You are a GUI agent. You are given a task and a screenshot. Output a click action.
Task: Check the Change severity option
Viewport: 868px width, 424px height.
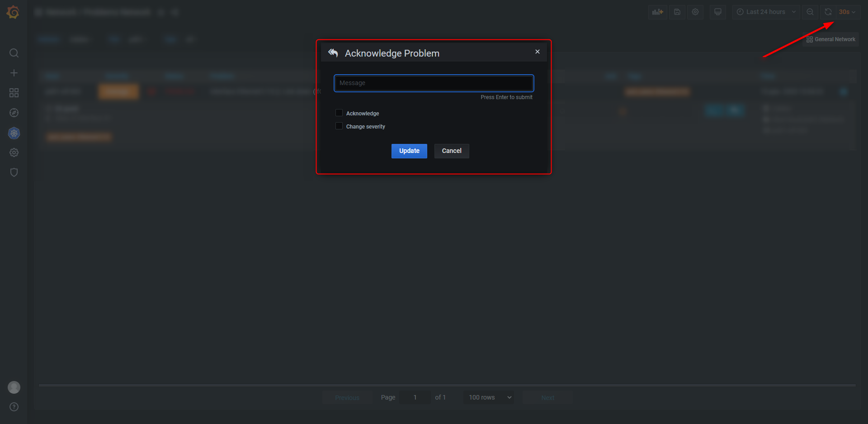[x=339, y=126]
